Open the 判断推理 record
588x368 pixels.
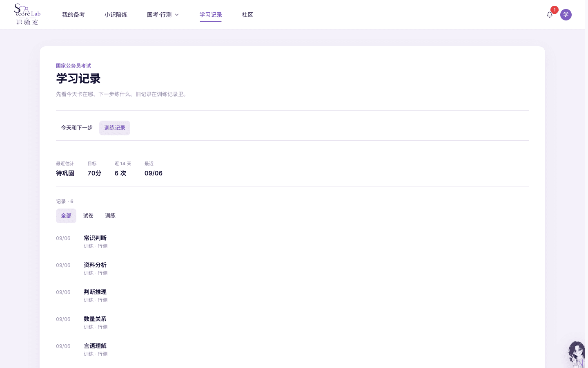[x=292, y=296]
